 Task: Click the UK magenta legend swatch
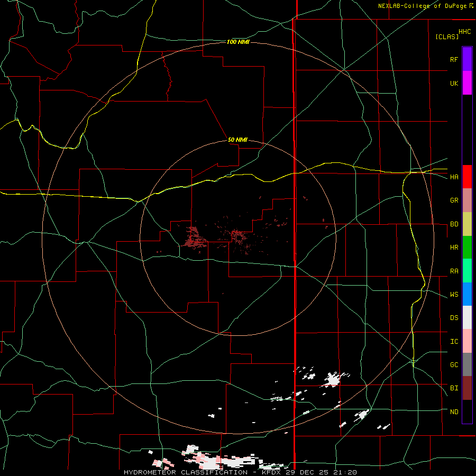(467, 83)
